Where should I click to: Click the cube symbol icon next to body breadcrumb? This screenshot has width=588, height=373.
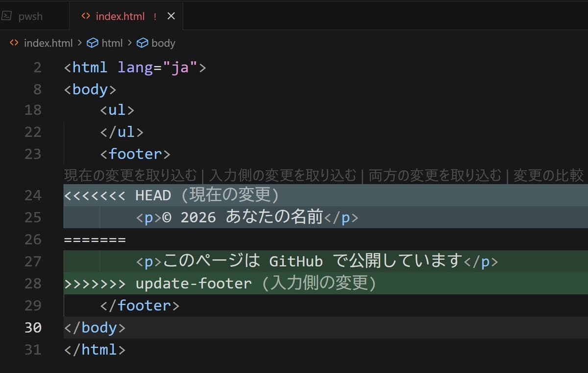pyautogui.click(x=141, y=43)
